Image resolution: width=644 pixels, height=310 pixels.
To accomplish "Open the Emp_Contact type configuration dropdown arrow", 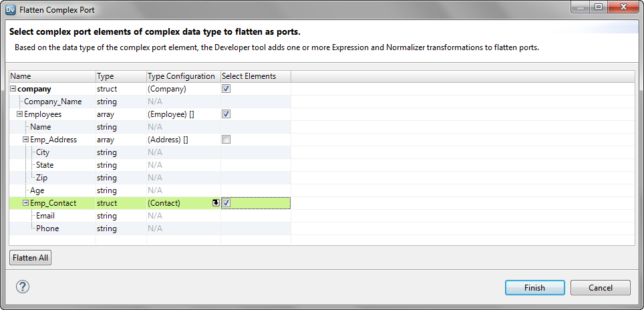I will 216,203.
